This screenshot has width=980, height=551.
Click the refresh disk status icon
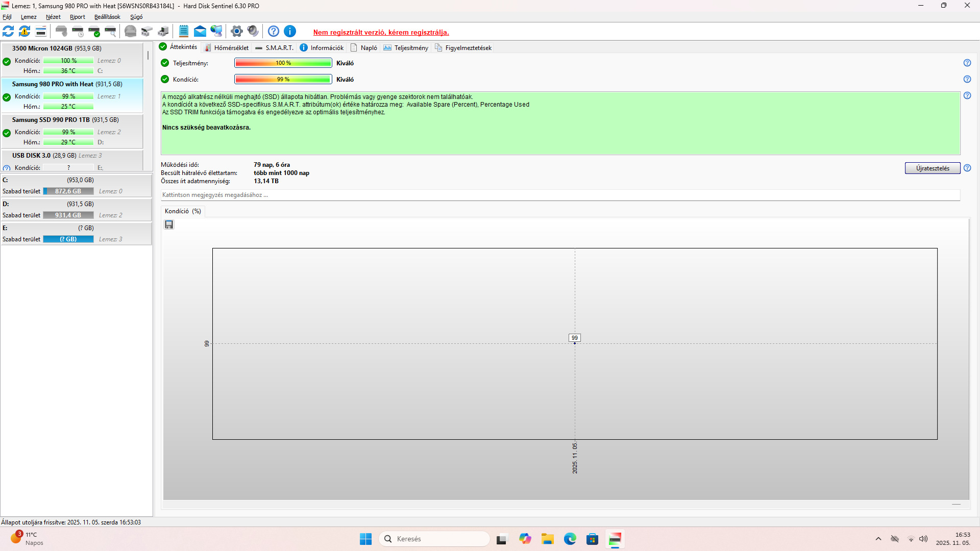8,32
